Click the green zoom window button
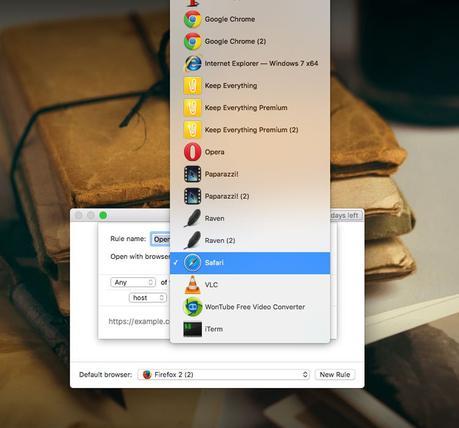 [103, 216]
